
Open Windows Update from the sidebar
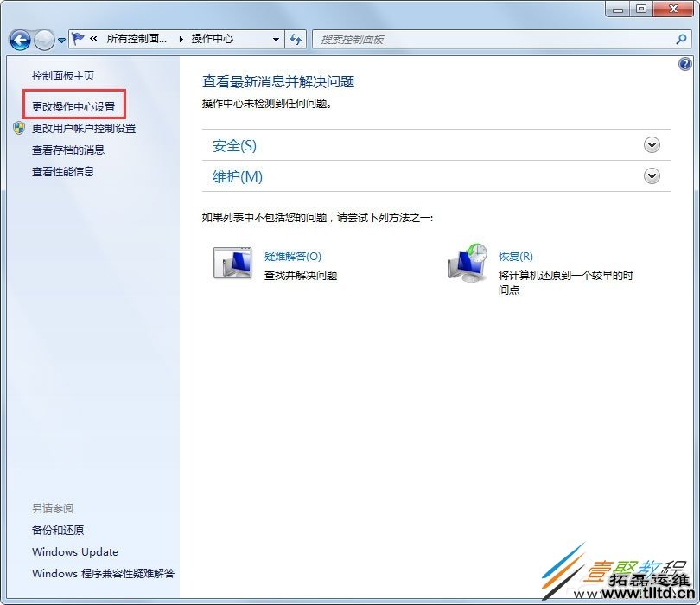coord(74,551)
